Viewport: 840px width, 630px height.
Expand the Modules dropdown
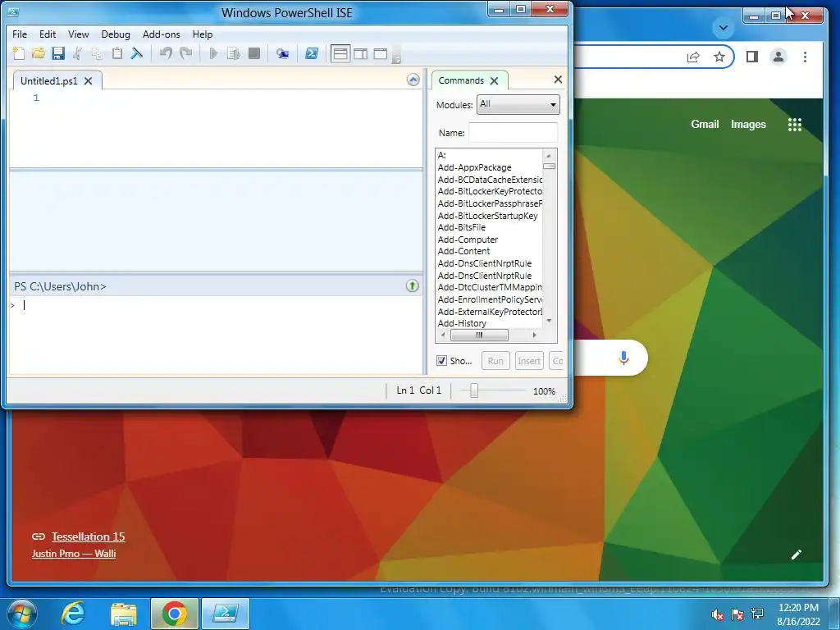pyautogui.click(x=518, y=104)
